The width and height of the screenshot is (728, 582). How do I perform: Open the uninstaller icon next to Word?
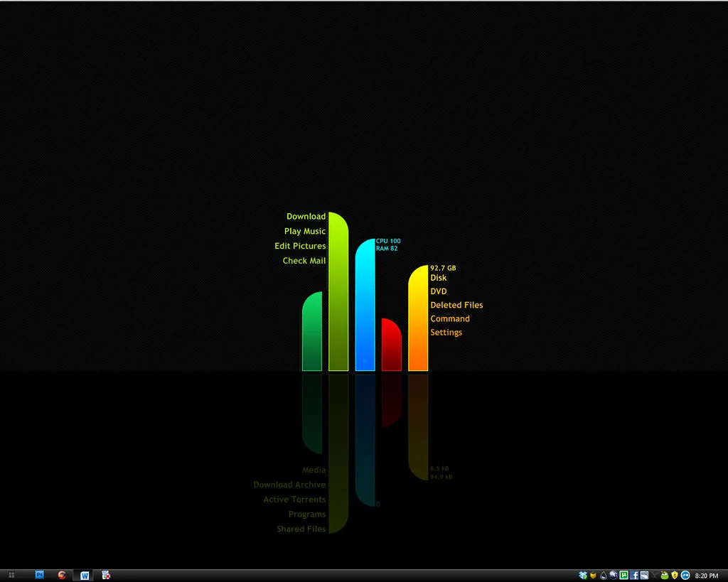click(x=107, y=575)
